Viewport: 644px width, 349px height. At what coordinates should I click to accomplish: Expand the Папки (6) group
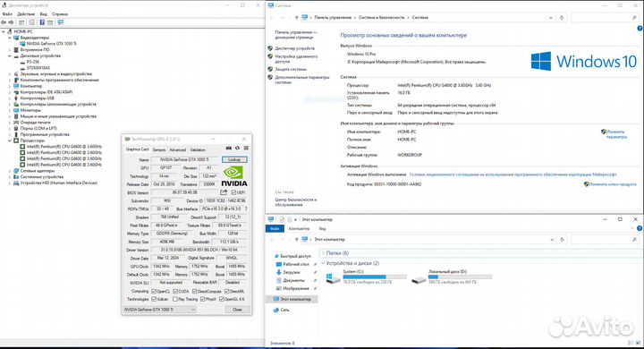pyautogui.click(x=323, y=253)
